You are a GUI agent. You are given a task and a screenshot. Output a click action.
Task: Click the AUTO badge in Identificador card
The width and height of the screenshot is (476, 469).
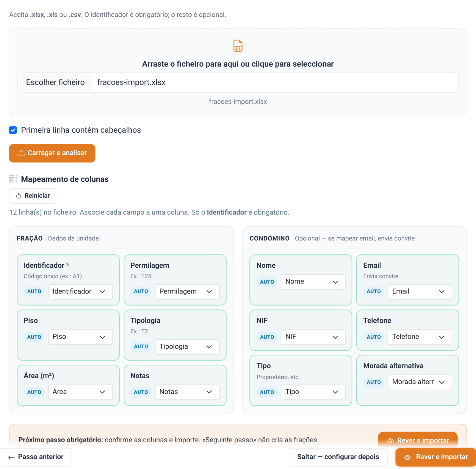34,291
